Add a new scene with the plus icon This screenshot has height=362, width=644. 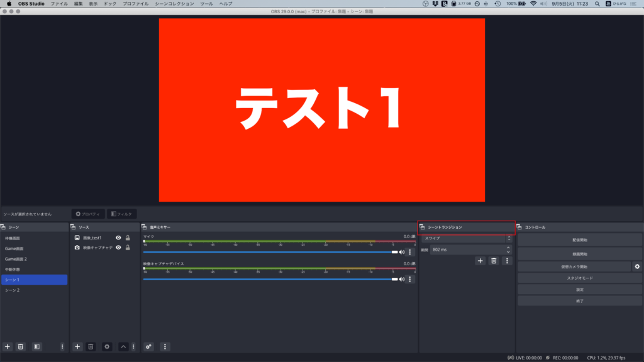(x=8, y=346)
